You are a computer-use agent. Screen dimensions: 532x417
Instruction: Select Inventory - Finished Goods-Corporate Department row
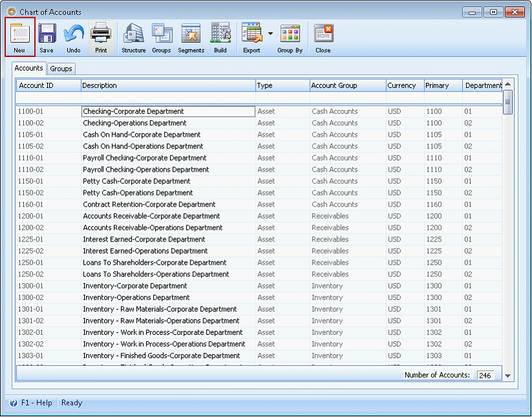click(260, 355)
